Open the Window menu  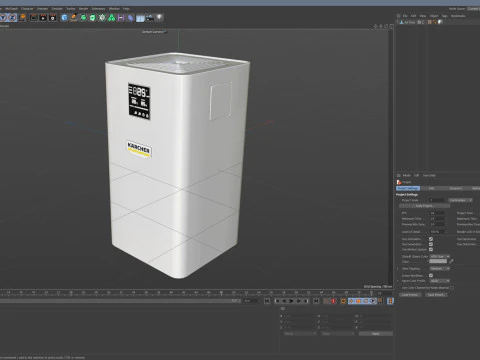(x=114, y=9)
